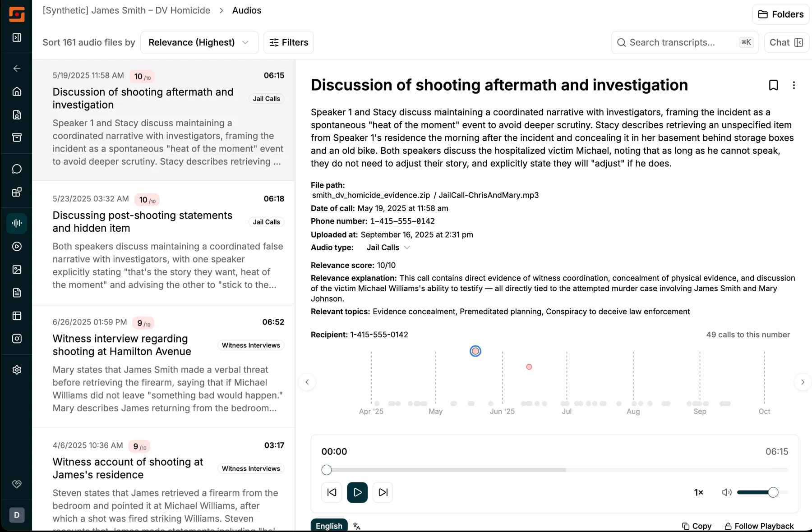Toggle the sidebar panel collapse icon
812x532 pixels.
click(x=17, y=37)
